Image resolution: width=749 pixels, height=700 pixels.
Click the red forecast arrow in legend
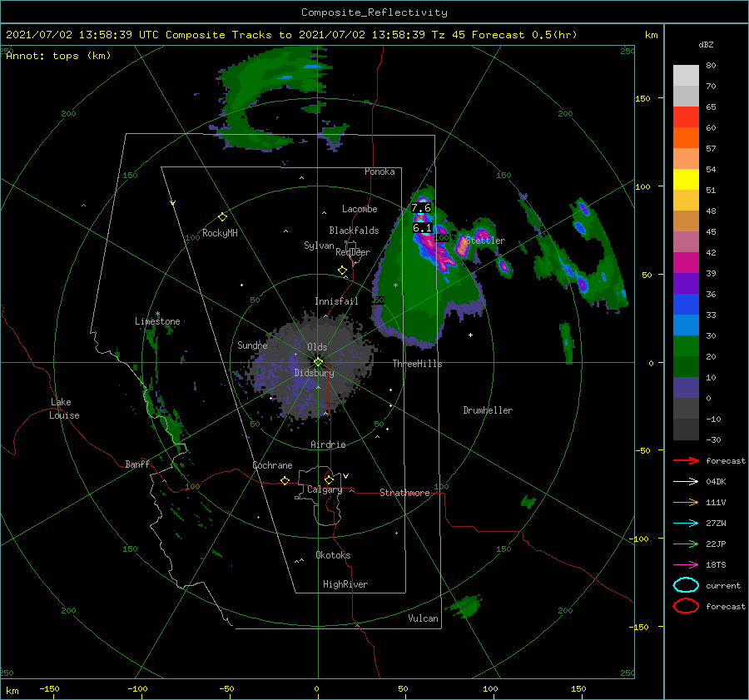686,460
